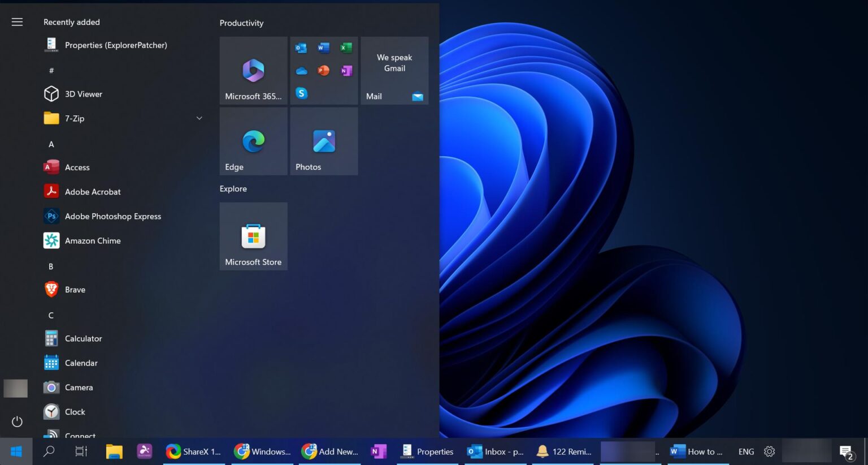Launch the Edge tile
The image size is (868, 465).
pos(253,141)
